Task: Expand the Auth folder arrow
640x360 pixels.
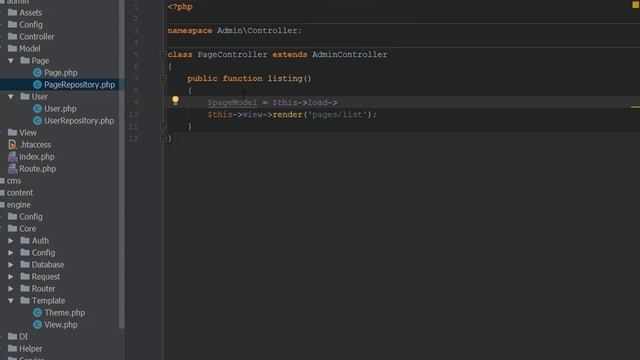Action: (11, 241)
